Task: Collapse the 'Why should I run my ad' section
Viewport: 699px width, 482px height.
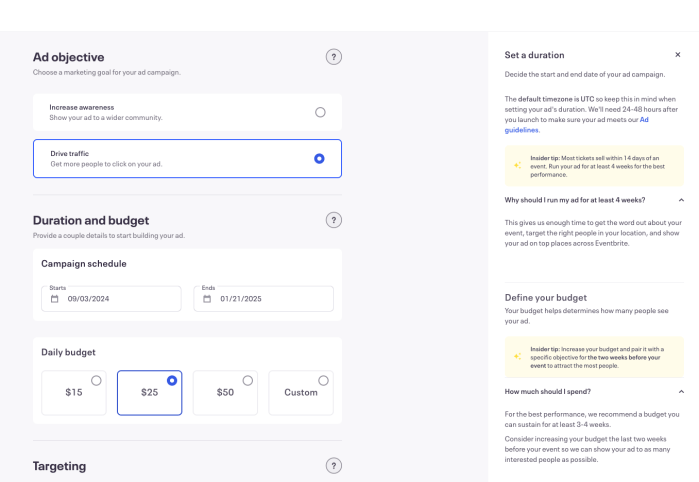Action: pos(680,200)
